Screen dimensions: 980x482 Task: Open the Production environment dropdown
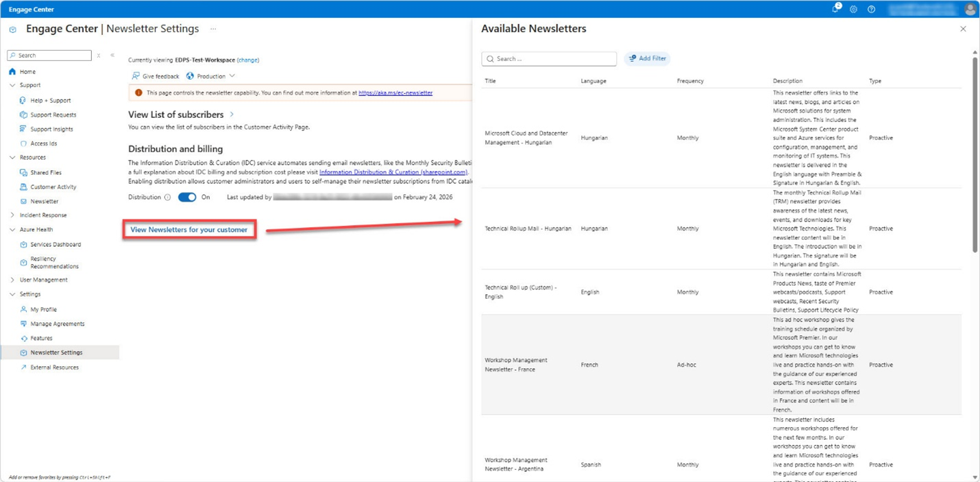coord(211,76)
